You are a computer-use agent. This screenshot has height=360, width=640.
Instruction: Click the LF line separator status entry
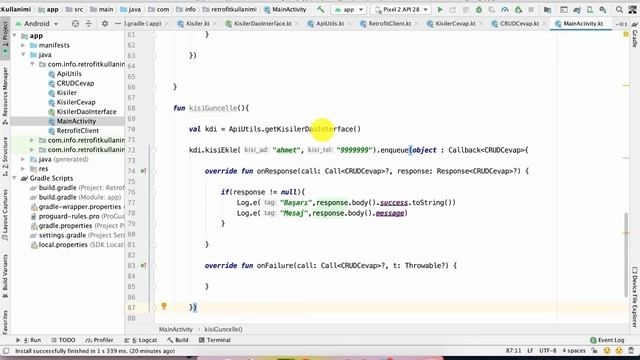530,351
